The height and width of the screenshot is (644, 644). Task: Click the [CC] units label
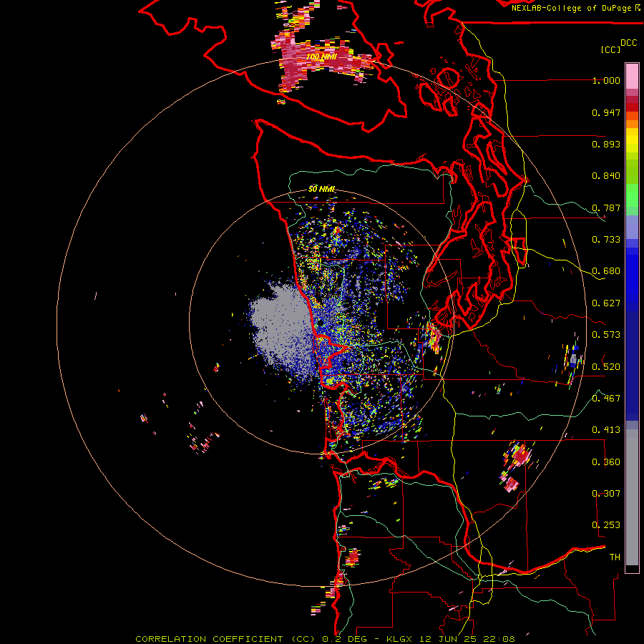[610, 49]
